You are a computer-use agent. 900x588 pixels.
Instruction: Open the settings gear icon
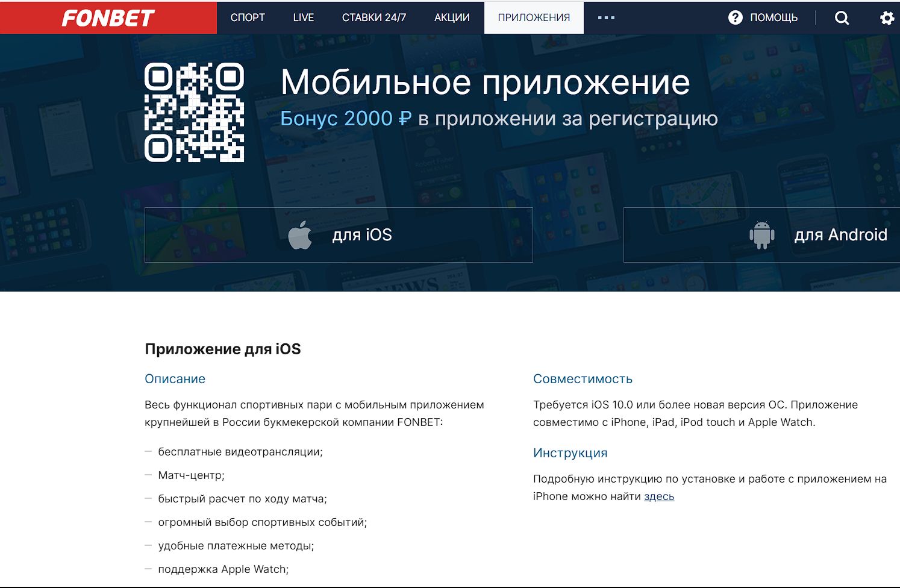point(887,18)
